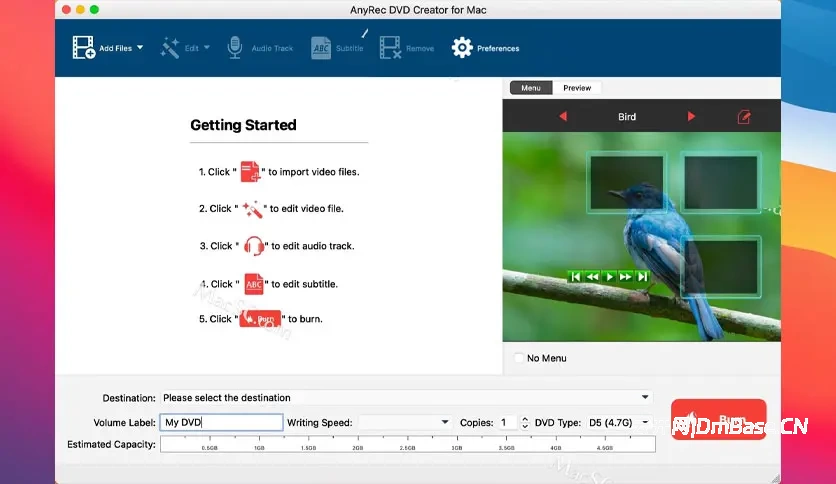Click the Add Files filmstrip icon

tap(84, 47)
